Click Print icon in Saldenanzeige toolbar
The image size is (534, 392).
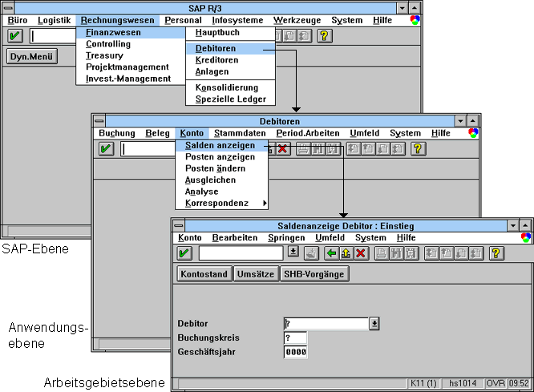click(382, 253)
